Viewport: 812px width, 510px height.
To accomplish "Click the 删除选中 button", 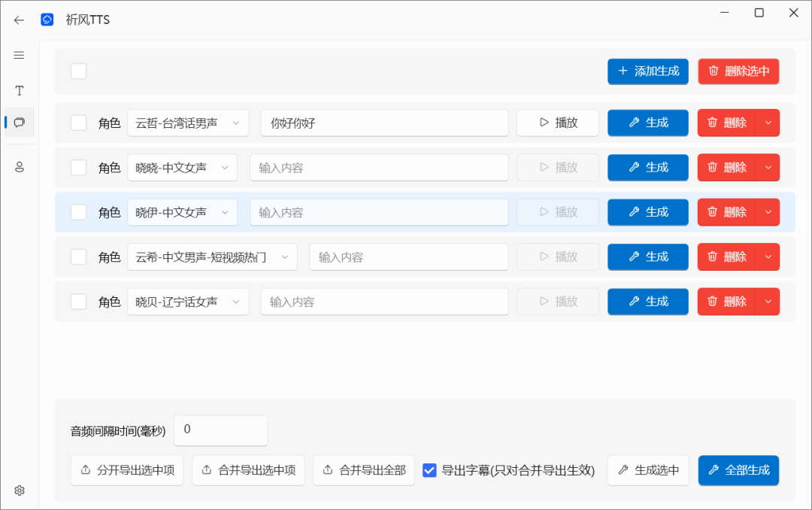I will pos(738,71).
